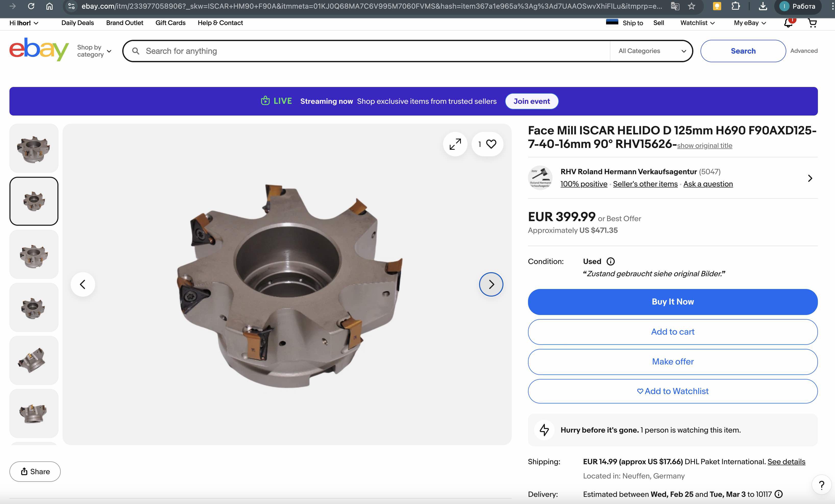835x504 pixels.
Task: Show the next product image
Action: [x=491, y=284]
